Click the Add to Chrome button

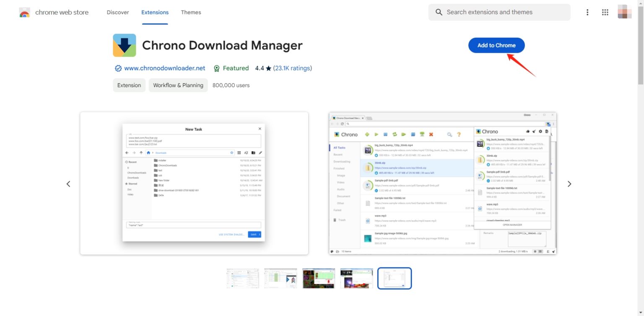pyautogui.click(x=496, y=45)
